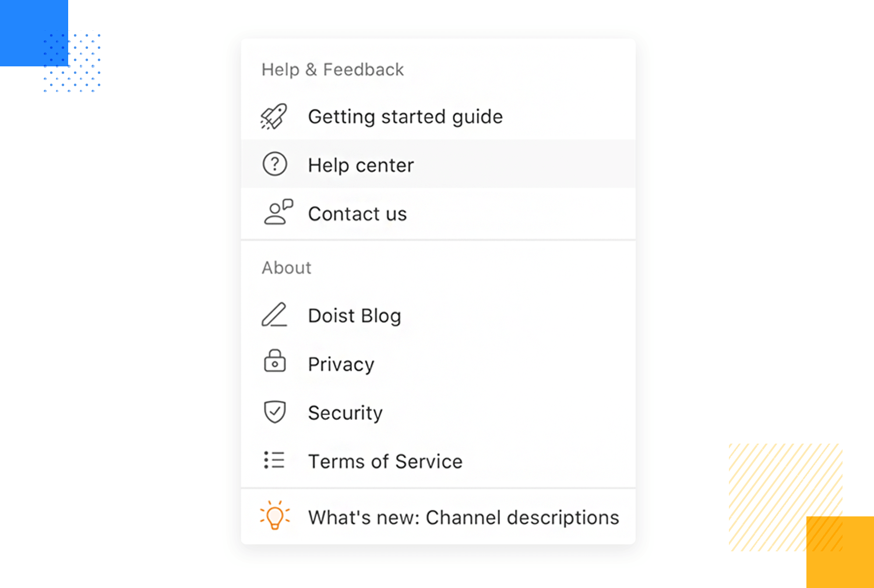874x588 pixels.
Task: Open the Getting started guide
Action: point(438,116)
